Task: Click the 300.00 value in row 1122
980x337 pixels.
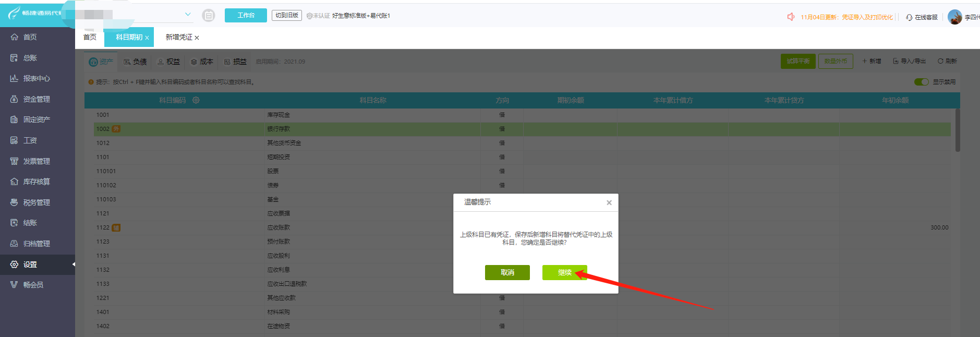Action: [x=939, y=227]
